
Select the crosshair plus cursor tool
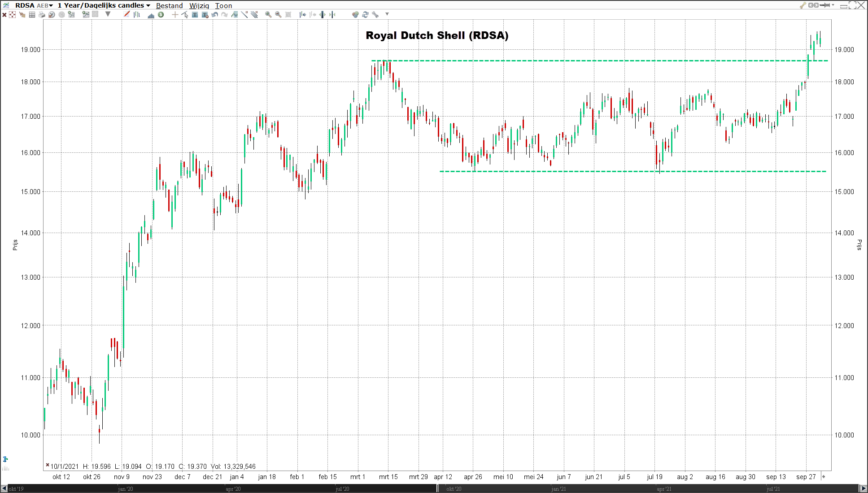pos(175,15)
